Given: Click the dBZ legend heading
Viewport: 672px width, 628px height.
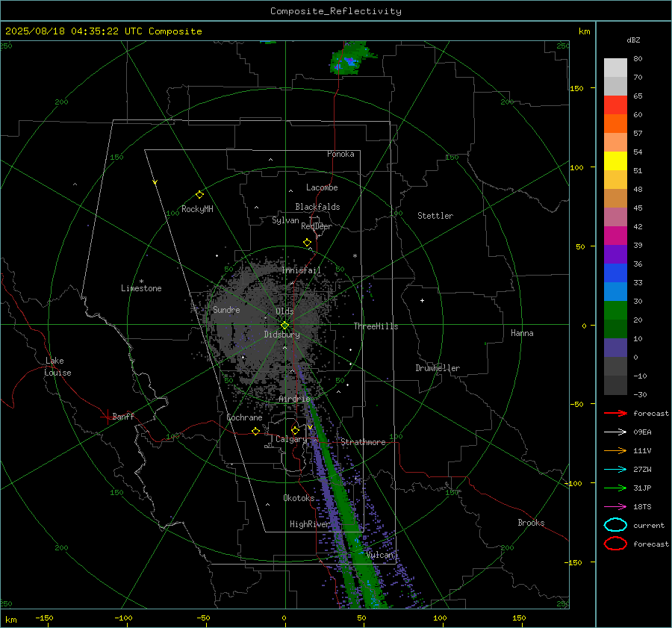Looking at the screenshot, I should (x=633, y=40).
